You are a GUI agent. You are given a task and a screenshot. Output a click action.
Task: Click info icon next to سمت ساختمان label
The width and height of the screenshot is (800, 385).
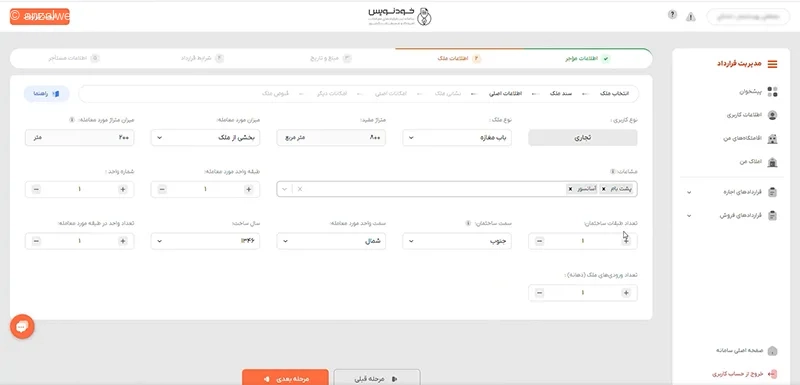[x=468, y=223]
